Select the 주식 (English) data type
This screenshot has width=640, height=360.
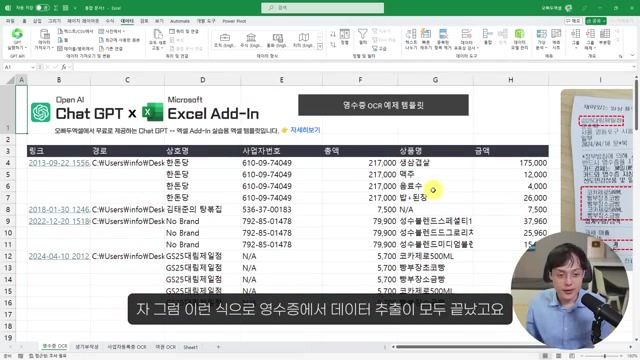tap(251, 41)
